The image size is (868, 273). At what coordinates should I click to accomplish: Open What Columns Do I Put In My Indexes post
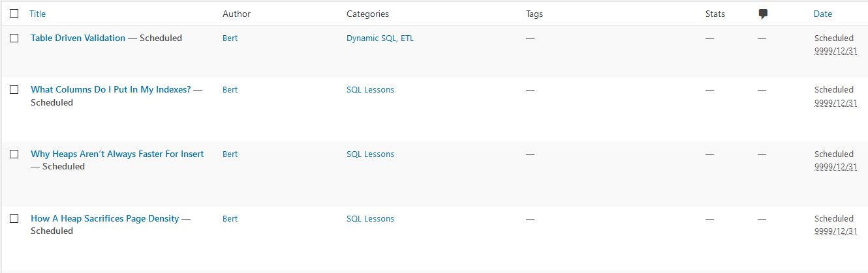pos(110,90)
